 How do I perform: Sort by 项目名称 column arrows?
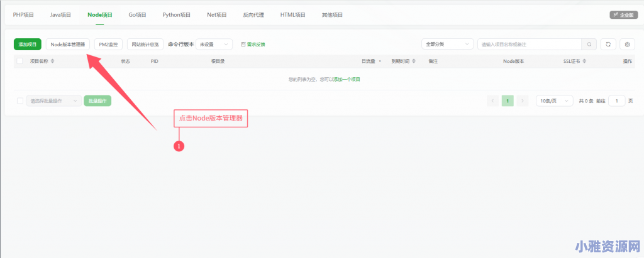[53, 61]
